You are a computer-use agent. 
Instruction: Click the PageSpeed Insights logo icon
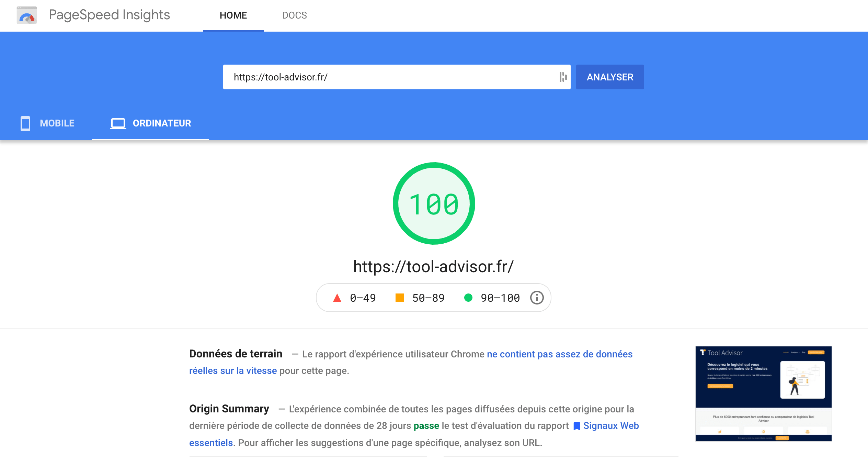click(26, 15)
